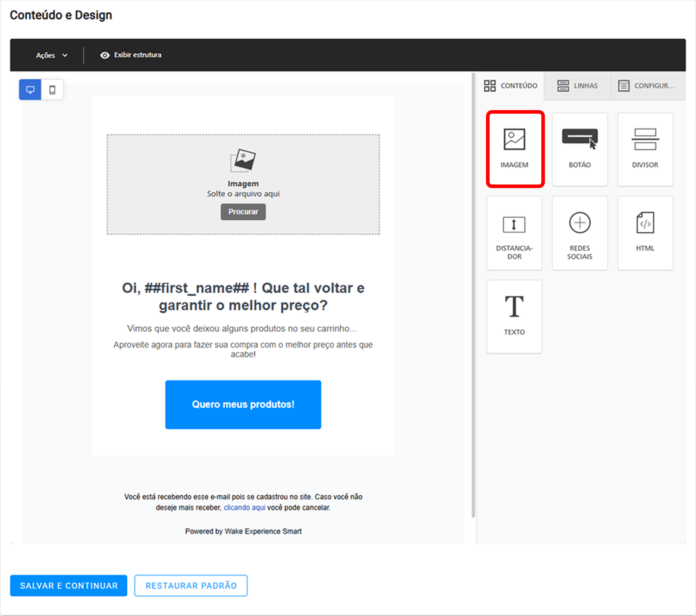Follow the 'clicando aqui' unsubscribe link
696x616 pixels.
[x=244, y=508]
